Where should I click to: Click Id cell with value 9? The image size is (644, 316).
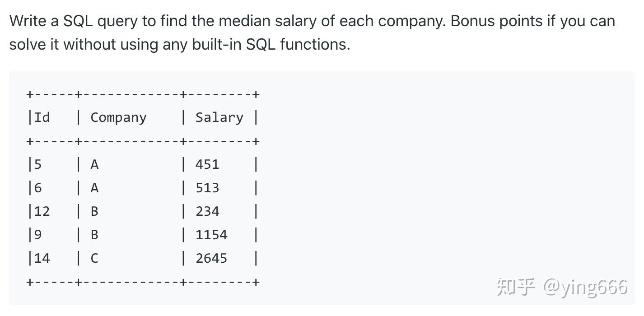tap(38, 235)
